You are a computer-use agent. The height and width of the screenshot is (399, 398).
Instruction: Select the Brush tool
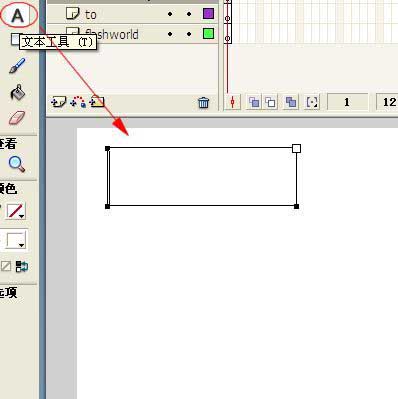17,66
